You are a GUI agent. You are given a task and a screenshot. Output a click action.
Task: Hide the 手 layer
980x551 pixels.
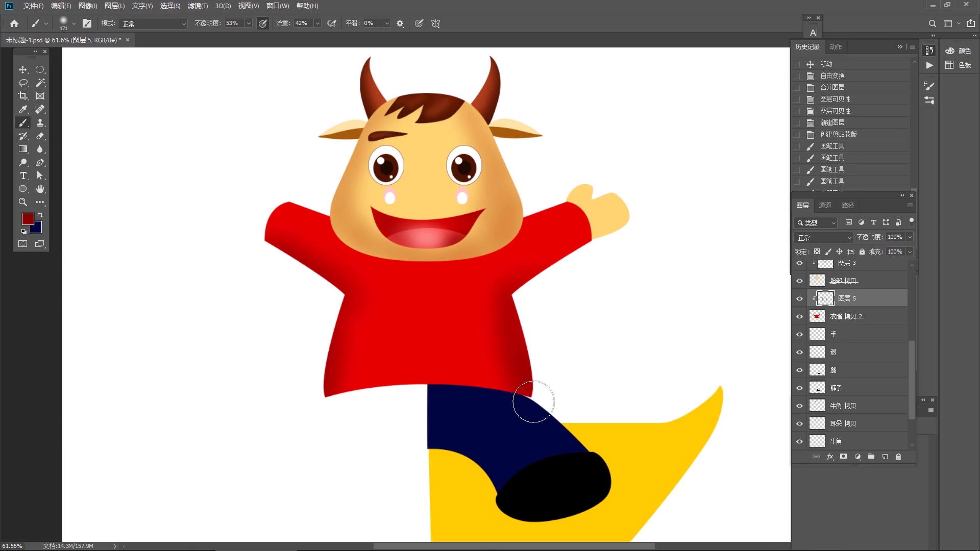(800, 334)
